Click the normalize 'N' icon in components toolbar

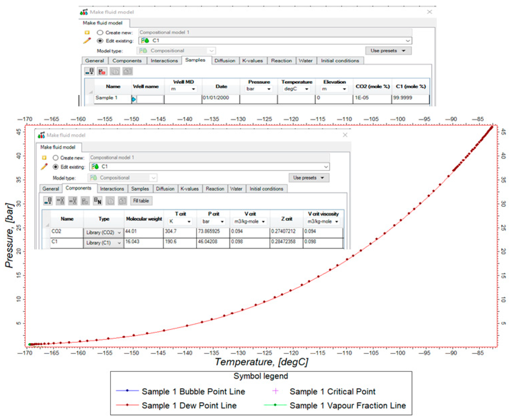click(98, 201)
